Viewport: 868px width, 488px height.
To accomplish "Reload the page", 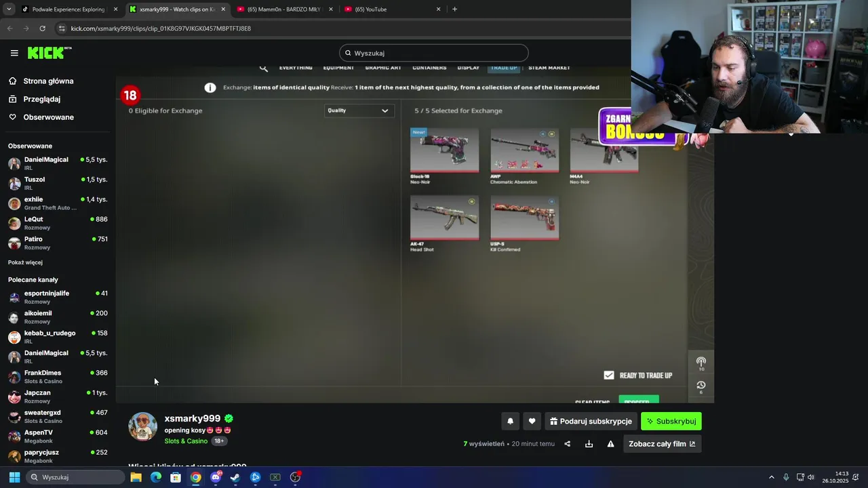I will (x=42, y=28).
